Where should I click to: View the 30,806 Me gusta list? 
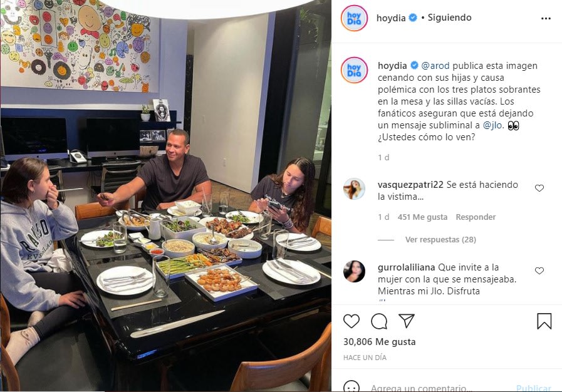pos(379,342)
